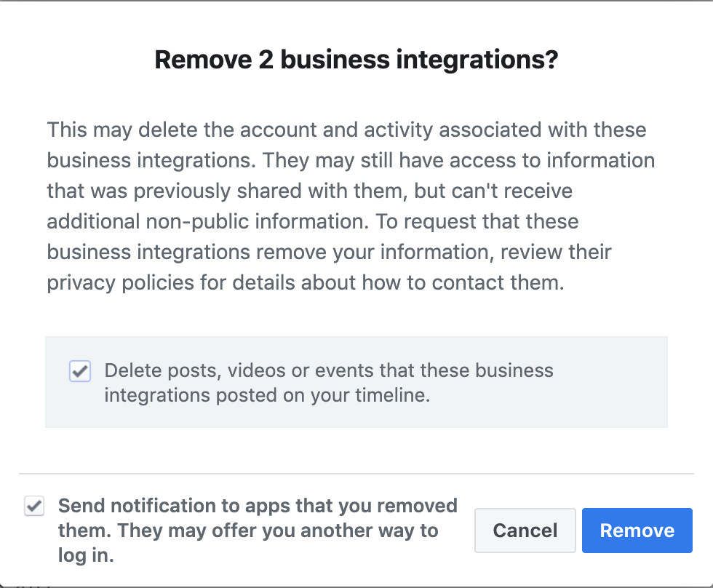Click the 'additional non-public information' phrase

(208, 221)
